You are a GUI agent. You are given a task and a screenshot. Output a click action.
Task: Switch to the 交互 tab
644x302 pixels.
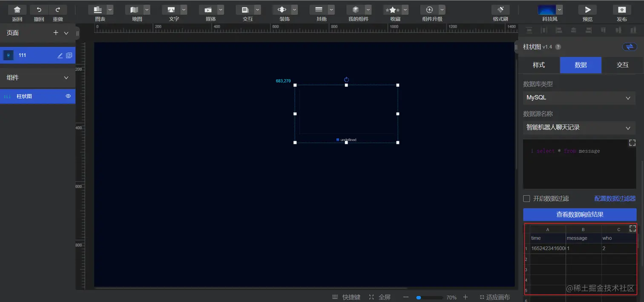tap(623, 65)
